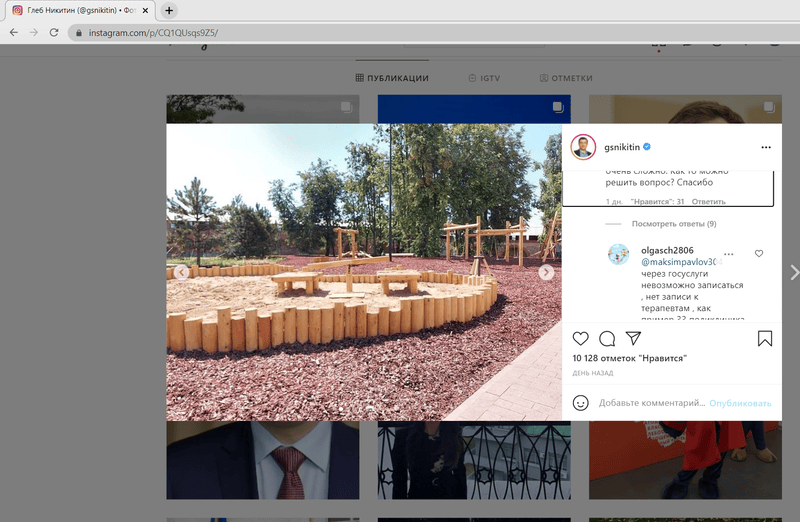Open emoji picker in comment field
Image resolution: width=800 pixels, height=522 pixels.
point(581,403)
